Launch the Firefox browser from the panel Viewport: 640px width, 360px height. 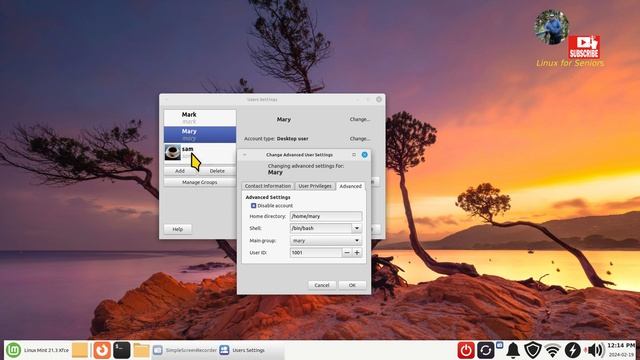102,350
